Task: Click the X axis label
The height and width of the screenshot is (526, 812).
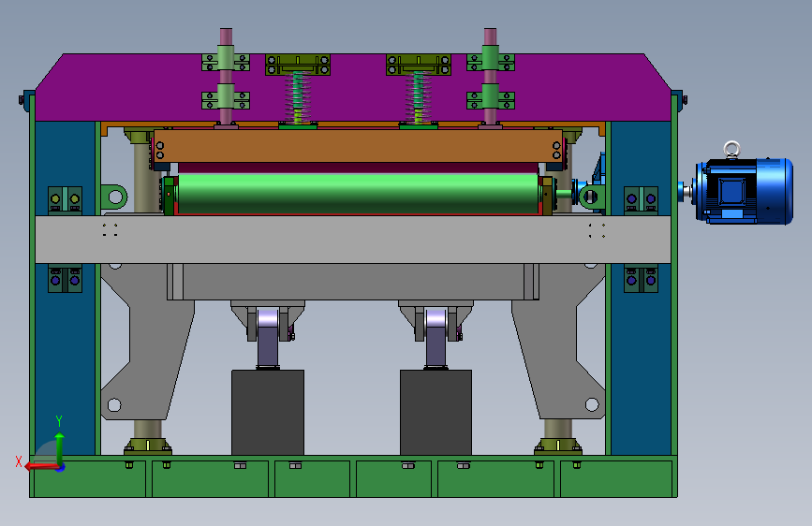Action: tap(19, 461)
